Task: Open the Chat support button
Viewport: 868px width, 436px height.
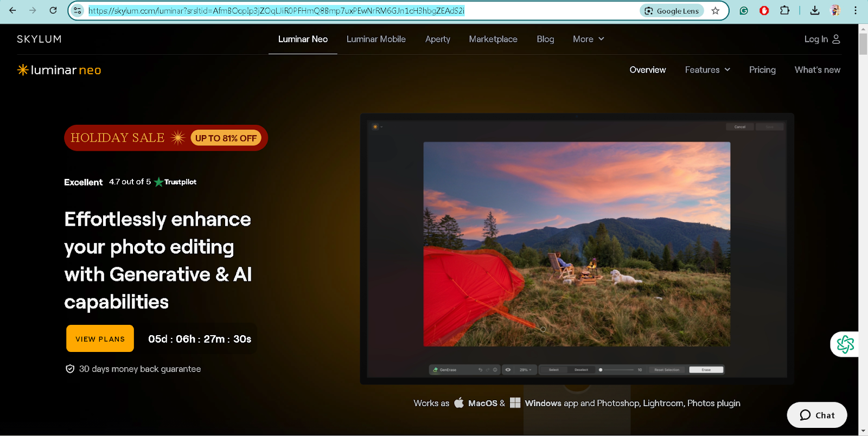Action: tap(816, 415)
